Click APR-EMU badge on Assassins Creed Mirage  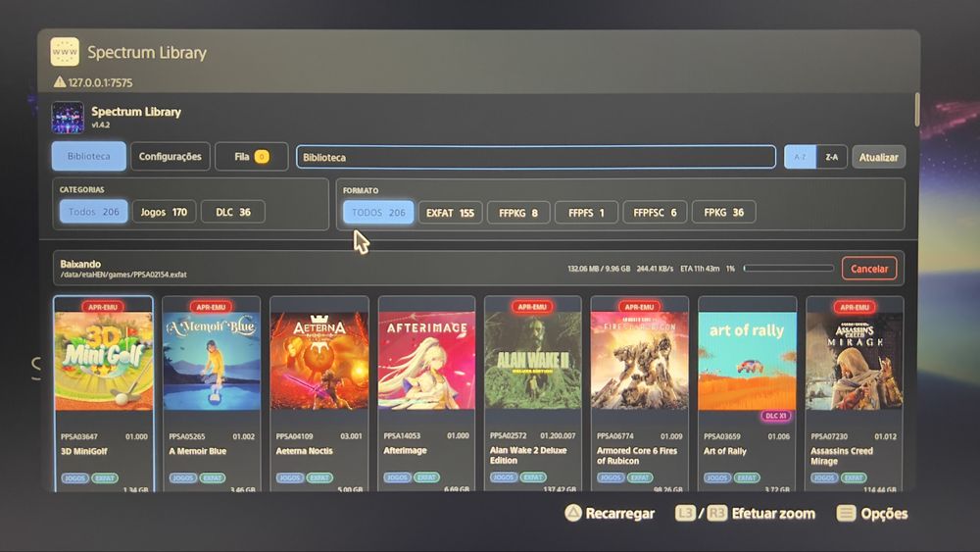[x=855, y=307]
